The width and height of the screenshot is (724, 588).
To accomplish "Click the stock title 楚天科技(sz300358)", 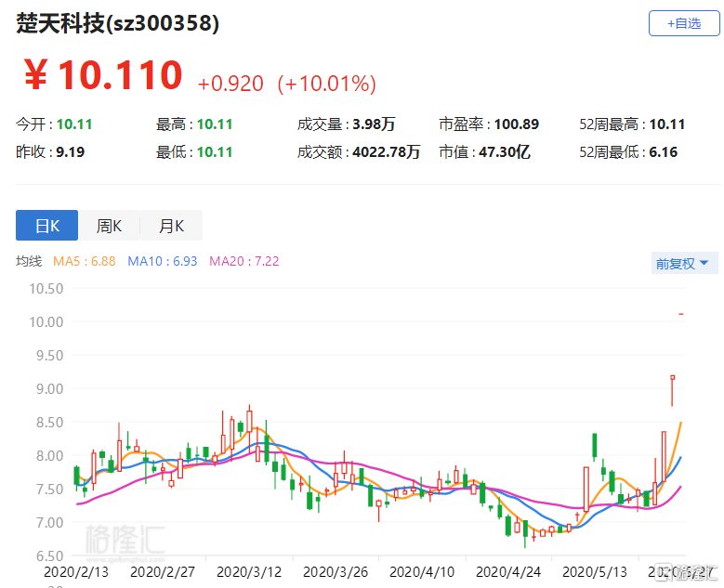I will tap(118, 23).
